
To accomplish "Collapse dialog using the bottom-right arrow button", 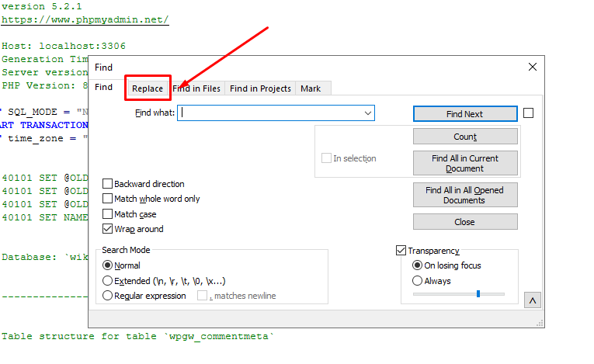I will point(533,300).
